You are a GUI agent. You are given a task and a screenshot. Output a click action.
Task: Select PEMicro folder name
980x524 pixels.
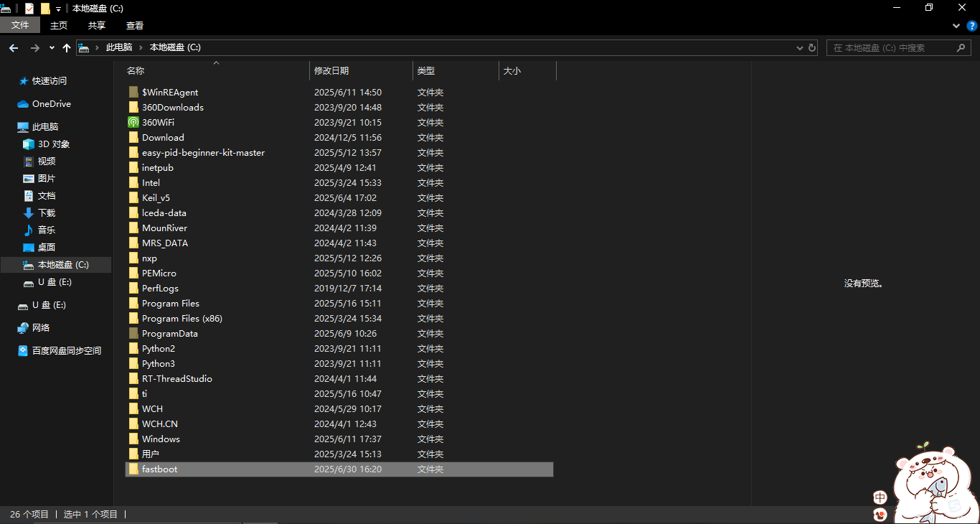click(159, 273)
